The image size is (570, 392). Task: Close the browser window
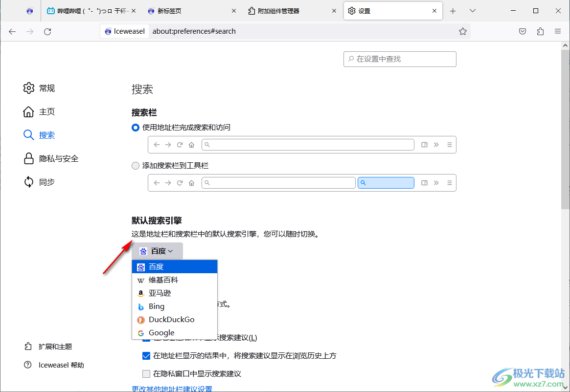click(558, 11)
